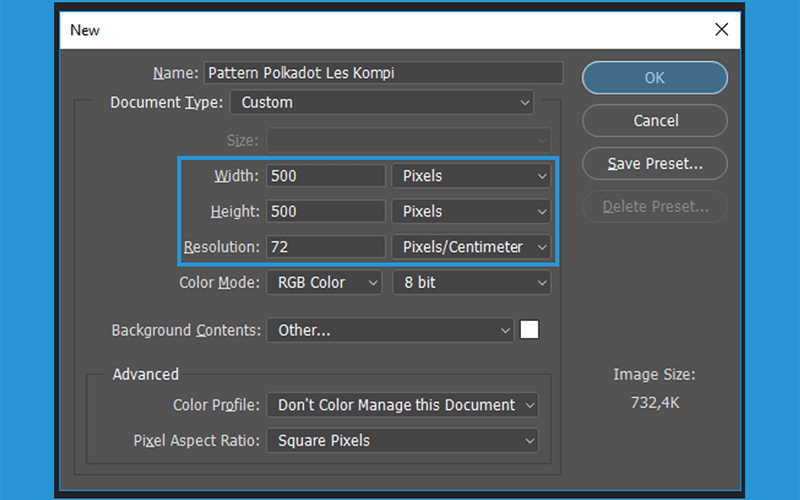Click the Width value field
Screen dimensions: 800x500
pos(326,176)
